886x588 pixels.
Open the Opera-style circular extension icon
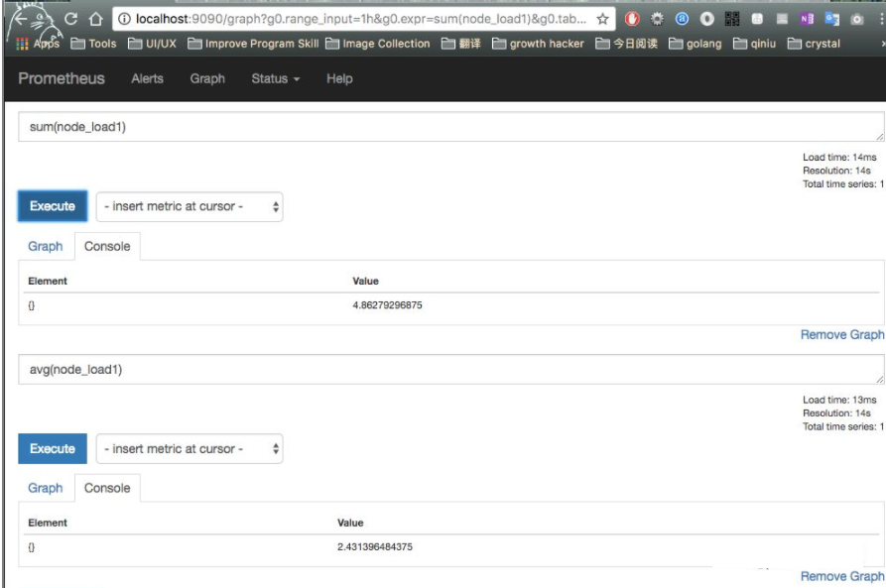tap(706, 18)
